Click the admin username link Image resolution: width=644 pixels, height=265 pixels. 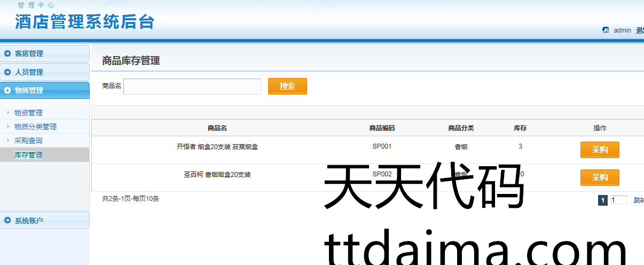point(622,30)
